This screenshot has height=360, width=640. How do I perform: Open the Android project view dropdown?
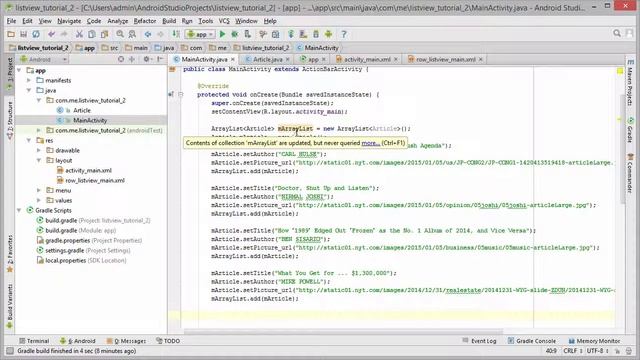(44, 59)
